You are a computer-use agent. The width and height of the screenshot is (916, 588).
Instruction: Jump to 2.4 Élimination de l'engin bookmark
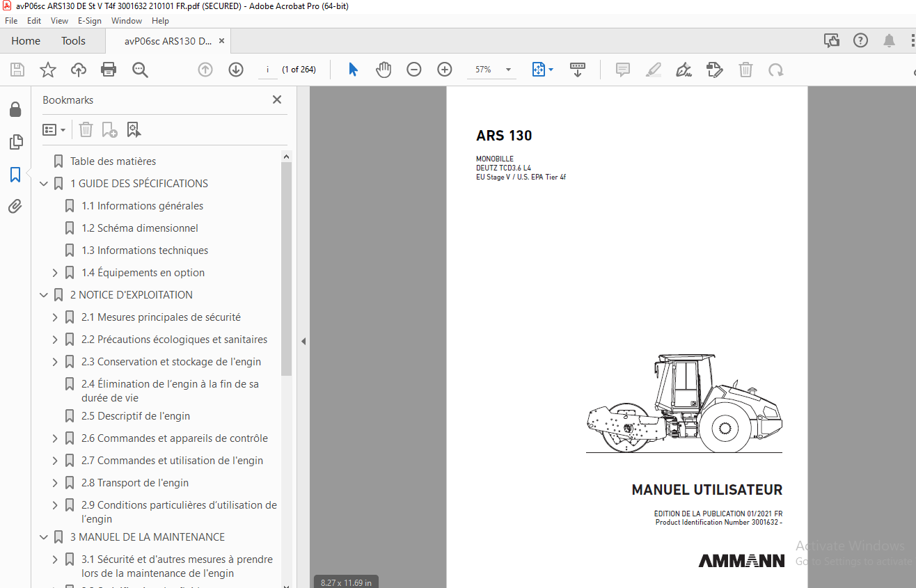[x=170, y=391]
